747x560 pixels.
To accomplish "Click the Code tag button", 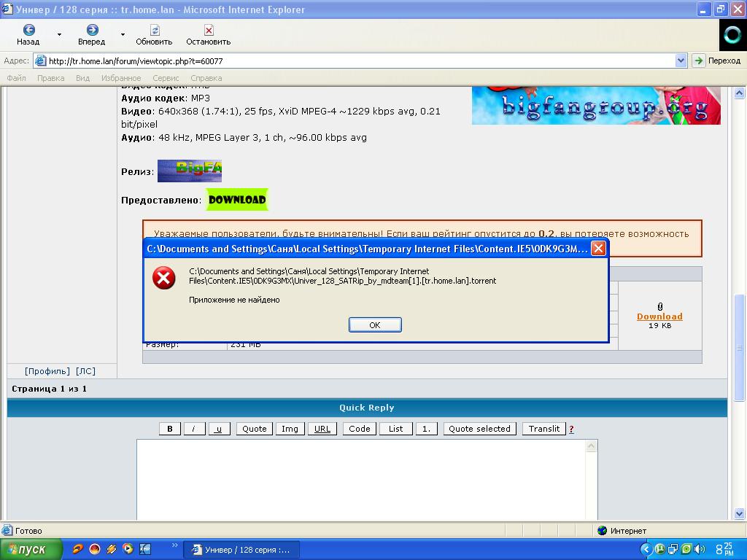I will point(359,429).
